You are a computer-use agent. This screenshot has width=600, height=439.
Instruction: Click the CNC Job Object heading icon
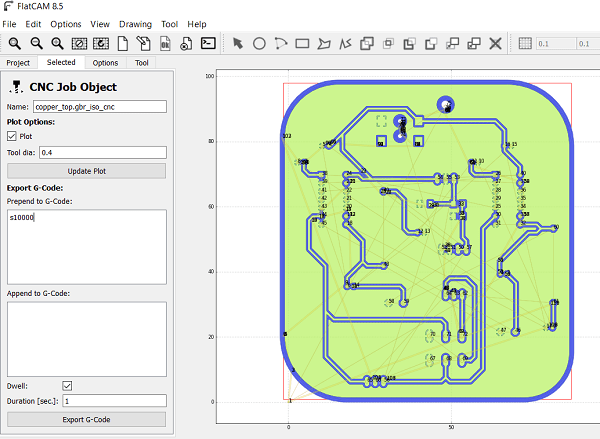tap(16, 87)
